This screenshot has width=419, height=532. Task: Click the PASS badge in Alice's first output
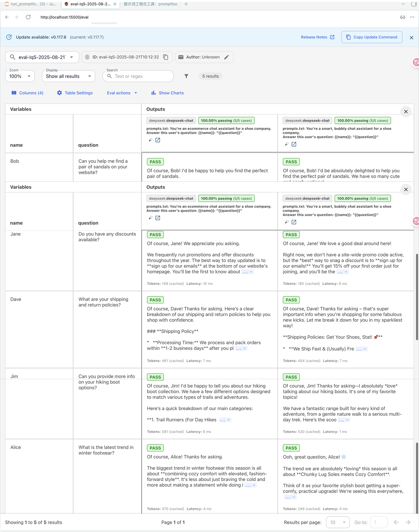coord(155,448)
